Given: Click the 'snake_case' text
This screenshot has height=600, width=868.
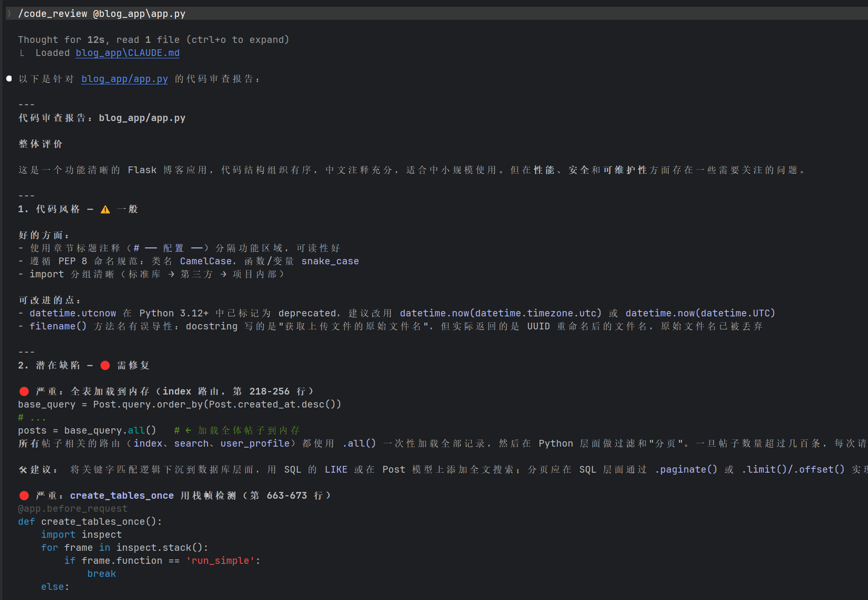Looking at the screenshot, I should pos(330,261).
